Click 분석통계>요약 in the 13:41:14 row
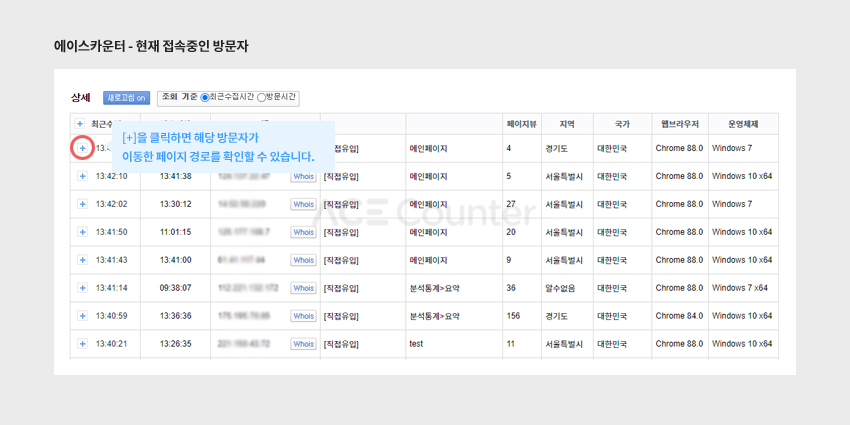 point(435,288)
